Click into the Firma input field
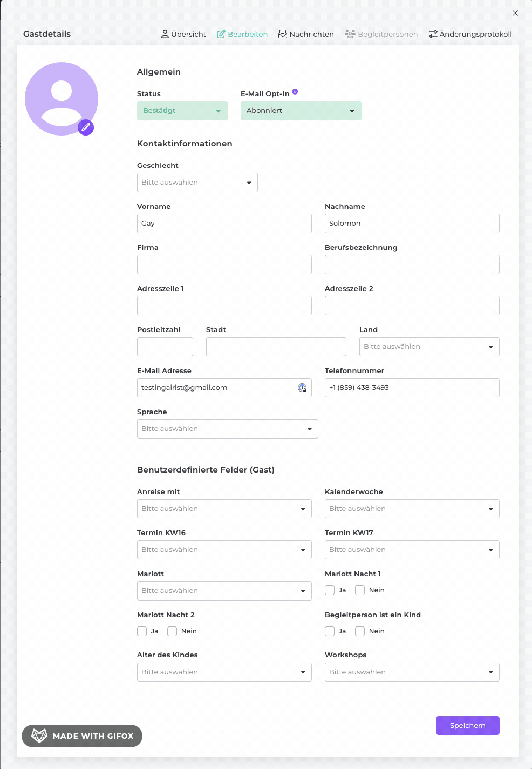Image resolution: width=532 pixels, height=769 pixels. [x=224, y=265]
